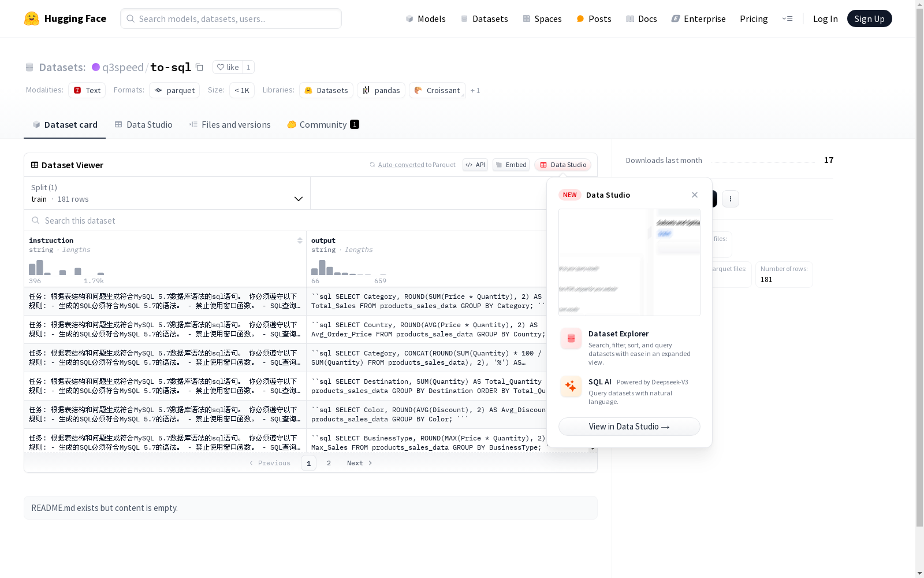
Task: Go to the Next page
Action: [x=359, y=463]
